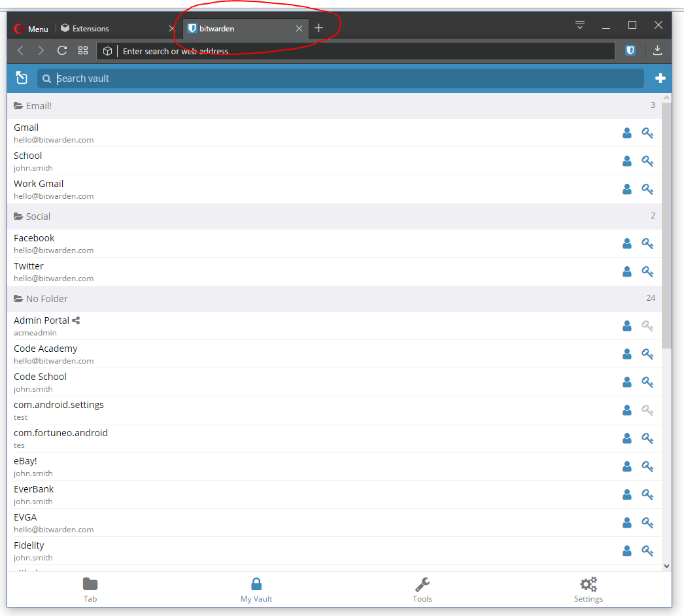Click user icon for Admin Portal
This screenshot has height=616, width=684.
pyautogui.click(x=627, y=326)
